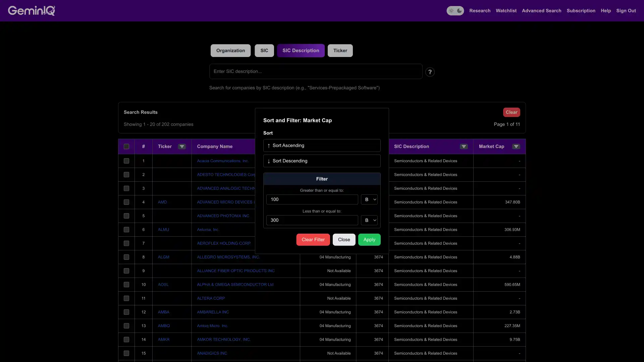Navigate to Advanced Search
The width and height of the screenshot is (644, 362).
click(x=541, y=10)
